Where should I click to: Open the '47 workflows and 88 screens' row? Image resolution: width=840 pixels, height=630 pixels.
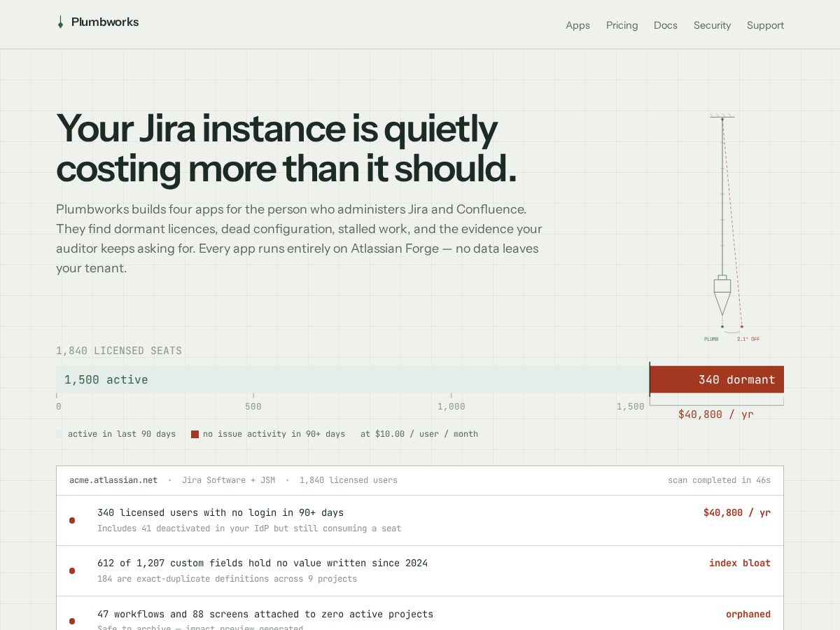(x=420, y=614)
